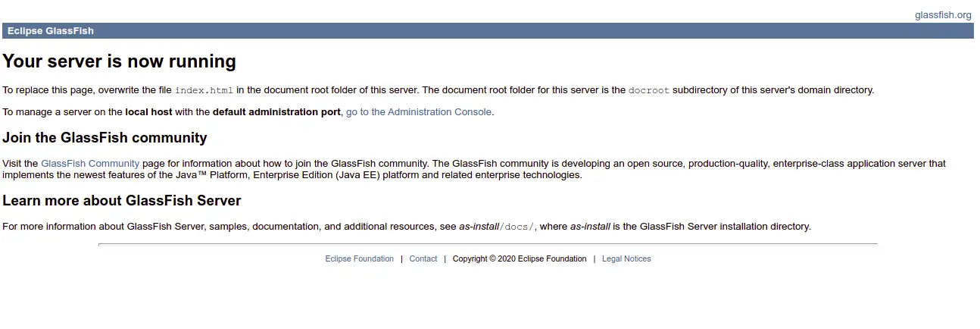This screenshot has height=329, width=980.
Task: Click the horizontal divider line above the footer
Action: 488,244
